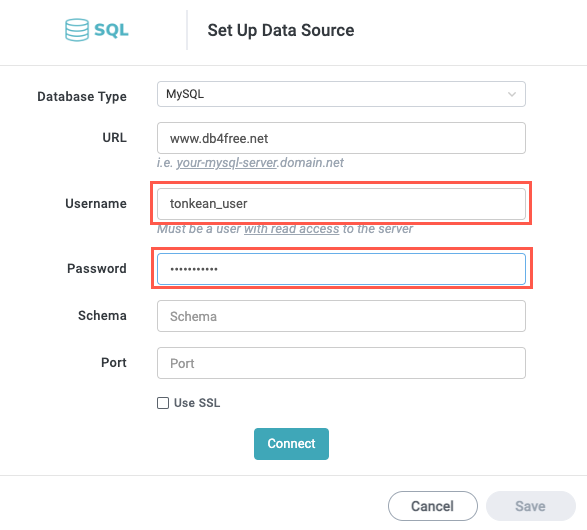This screenshot has width=587, height=530.
Task: Click the greyed-out Save button
Action: 530,506
